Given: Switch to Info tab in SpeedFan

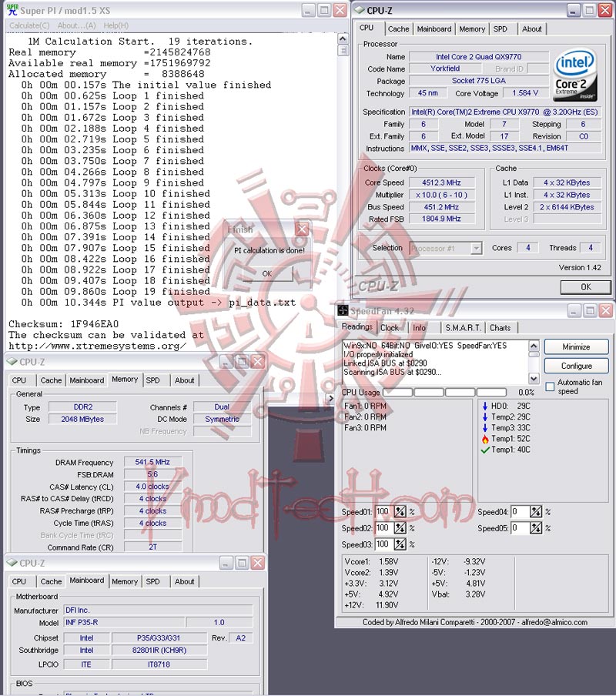Looking at the screenshot, I should point(419,327).
